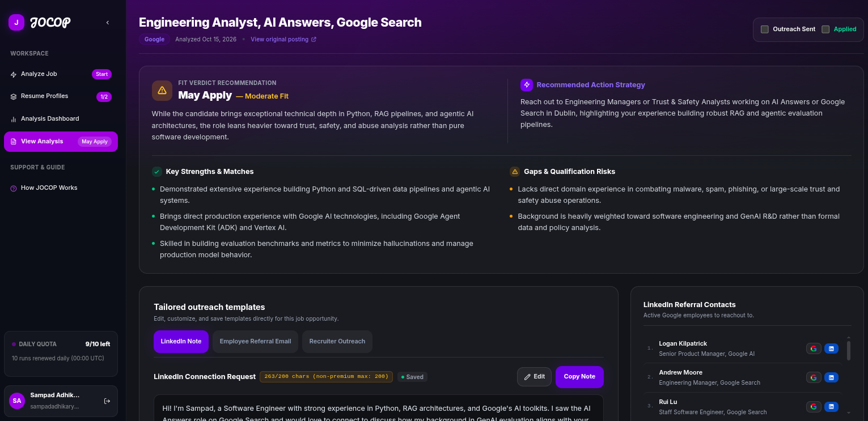The image size is (868, 421).
Task: Click the Key Strengths checkmark icon
Action: pos(157,172)
